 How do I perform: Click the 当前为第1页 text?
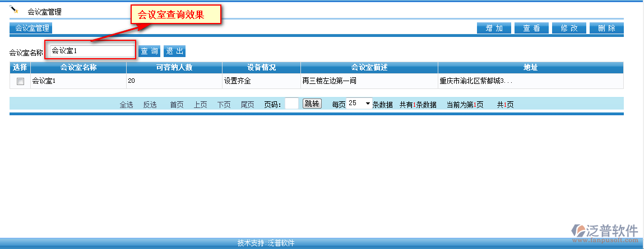click(x=465, y=105)
